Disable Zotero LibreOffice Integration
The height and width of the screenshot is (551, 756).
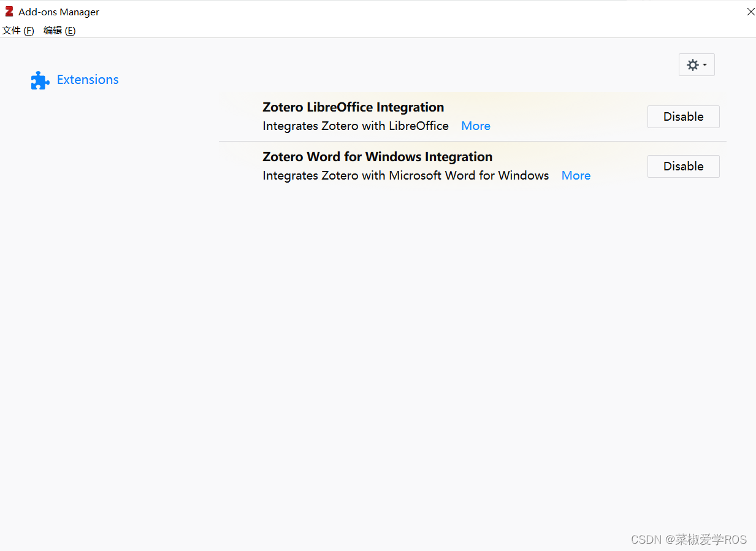click(x=683, y=116)
